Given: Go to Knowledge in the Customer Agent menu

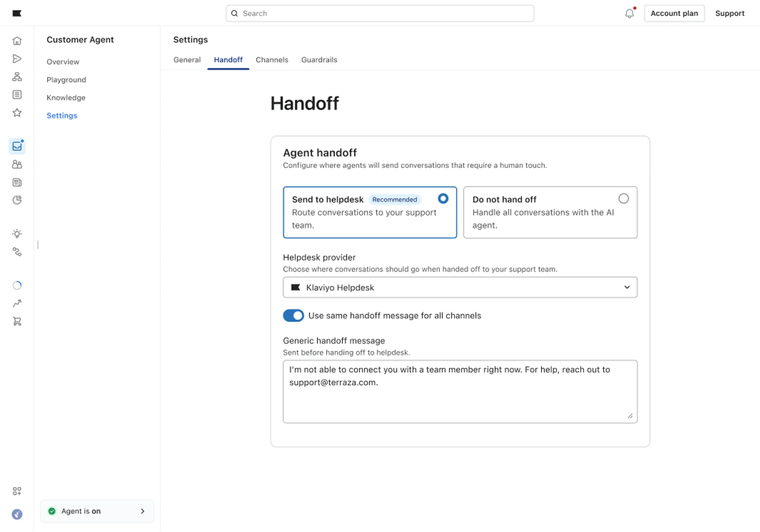Looking at the screenshot, I should point(66,98).
